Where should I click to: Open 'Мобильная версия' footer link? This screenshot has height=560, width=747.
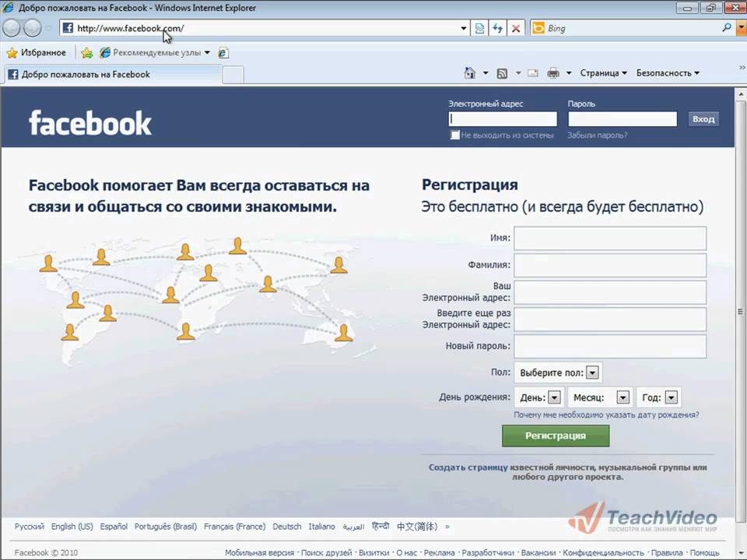(260, 552)
